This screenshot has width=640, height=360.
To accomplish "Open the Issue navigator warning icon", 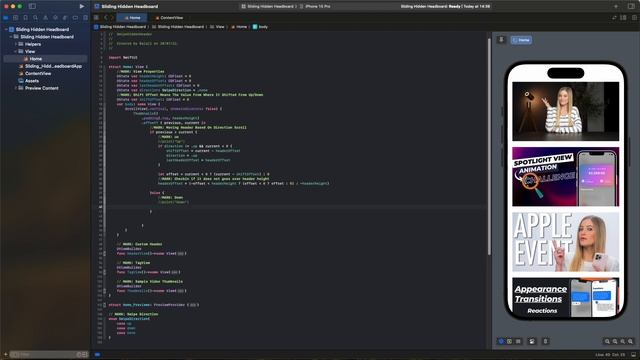I will tap(45, 18).
